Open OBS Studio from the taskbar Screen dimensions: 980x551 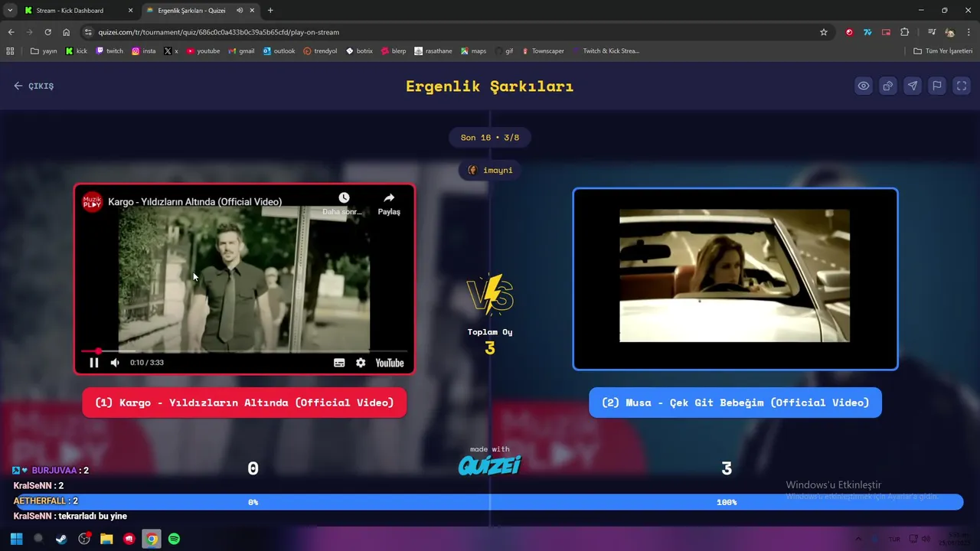[x=84, y=539]
